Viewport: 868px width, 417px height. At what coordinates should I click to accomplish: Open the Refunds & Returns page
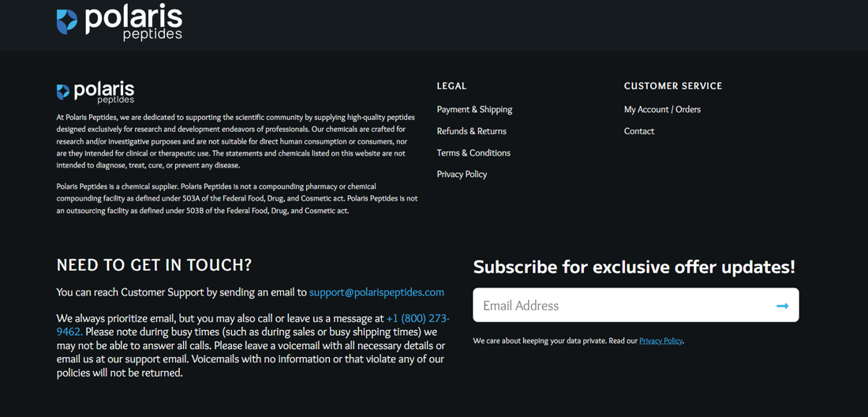click(x=472, y=131)
